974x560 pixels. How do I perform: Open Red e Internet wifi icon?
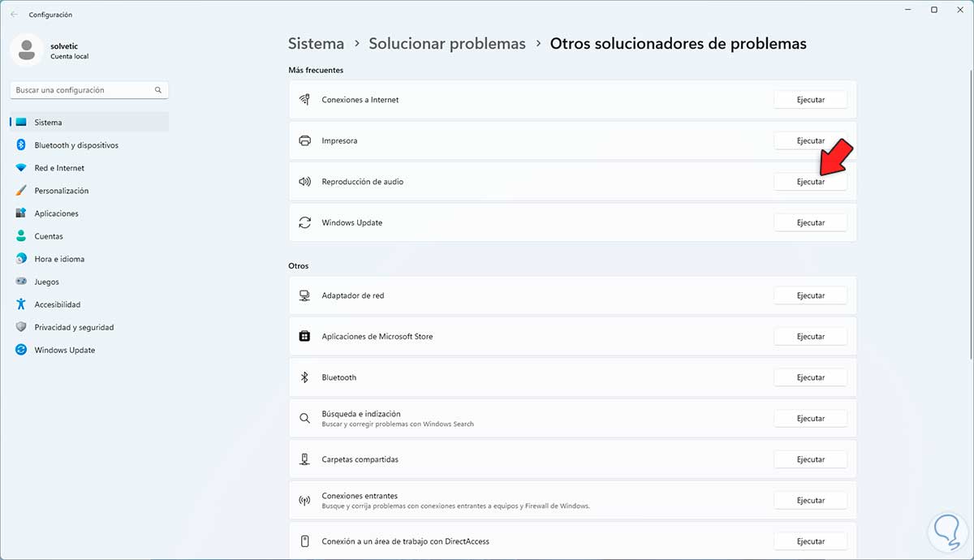[21, 168]
